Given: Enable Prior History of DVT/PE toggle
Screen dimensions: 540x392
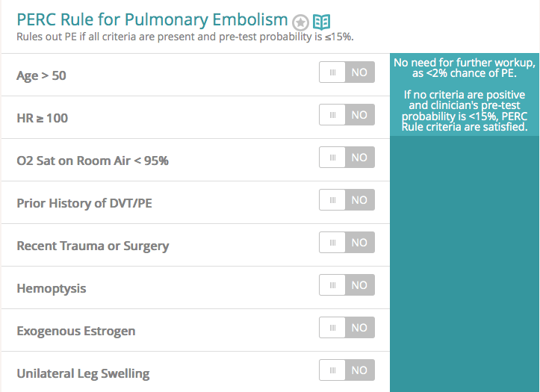Looking at the screenshot, I should tap(347, 200).
